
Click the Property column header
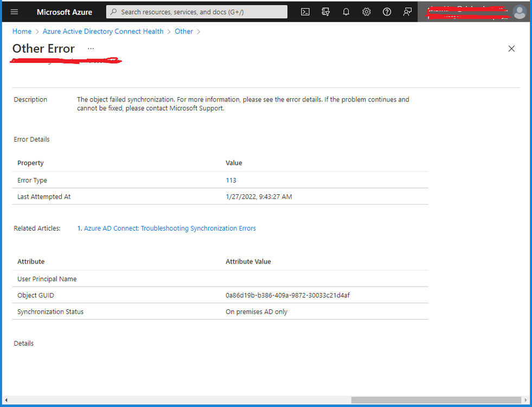coord(30,163)
